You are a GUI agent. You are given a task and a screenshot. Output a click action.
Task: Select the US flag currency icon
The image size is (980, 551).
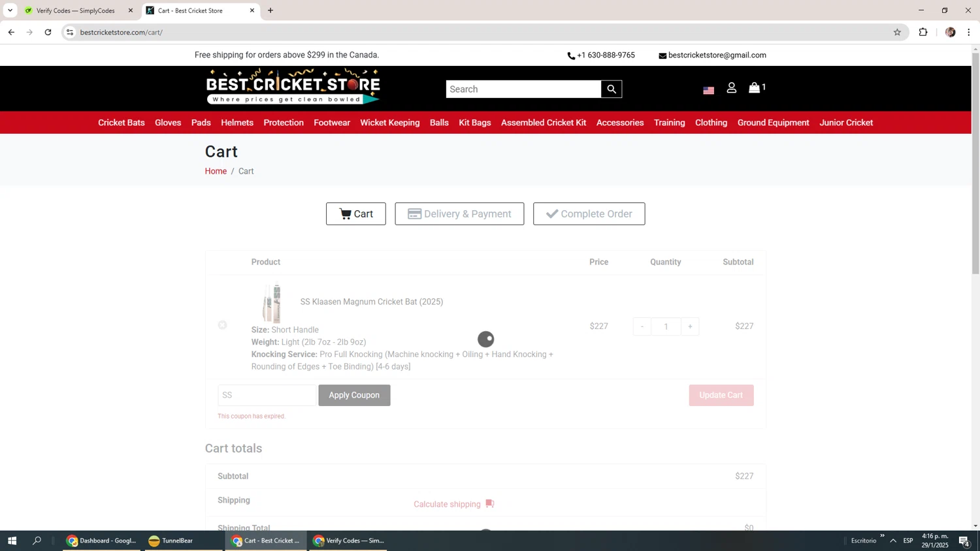click(x=708, y=90)
